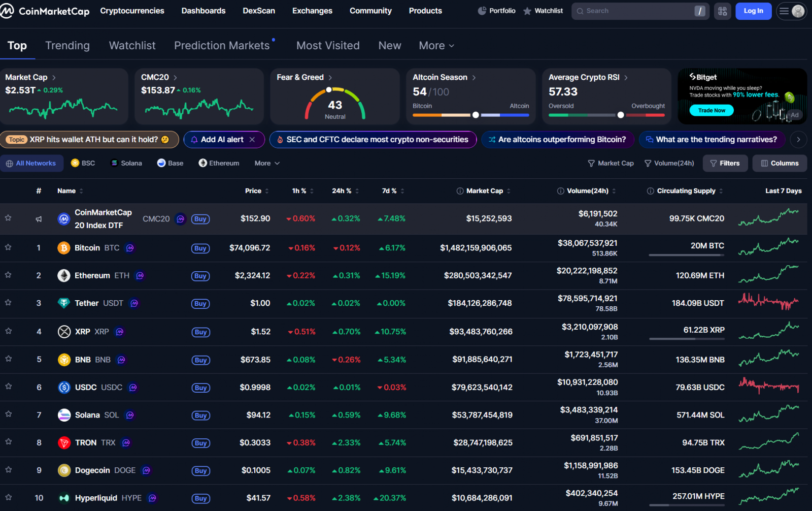Add XRP to watchlist via star icon
Viewport: 812px width, 511px height.
pyautogui.click(x=8, y=331)
